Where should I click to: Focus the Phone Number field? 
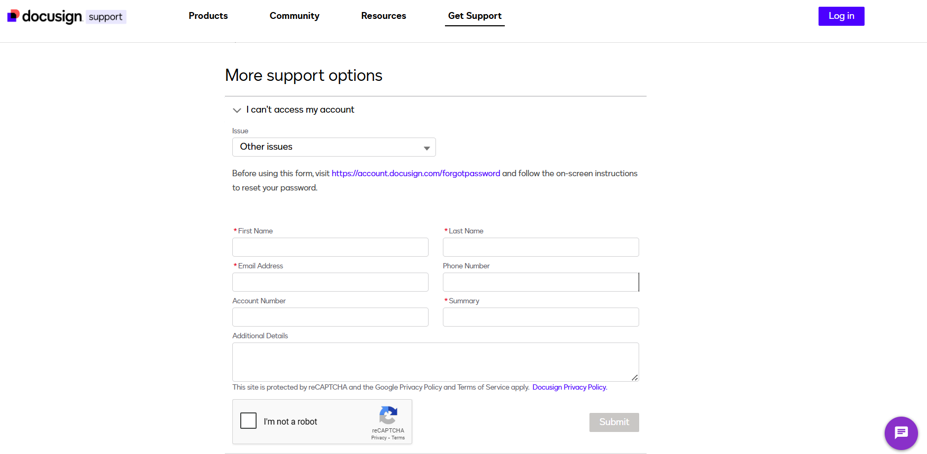pos(541,282)
